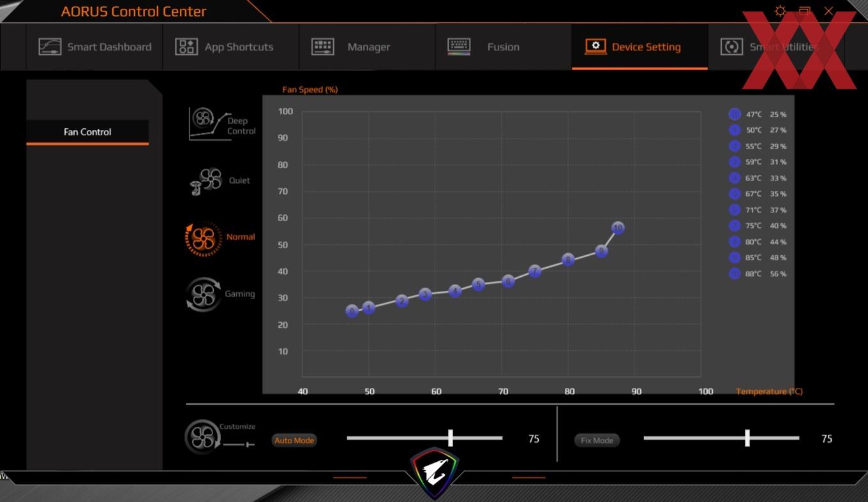Select the Device Setting tab

pyautogui.click(x=640, y=47)
